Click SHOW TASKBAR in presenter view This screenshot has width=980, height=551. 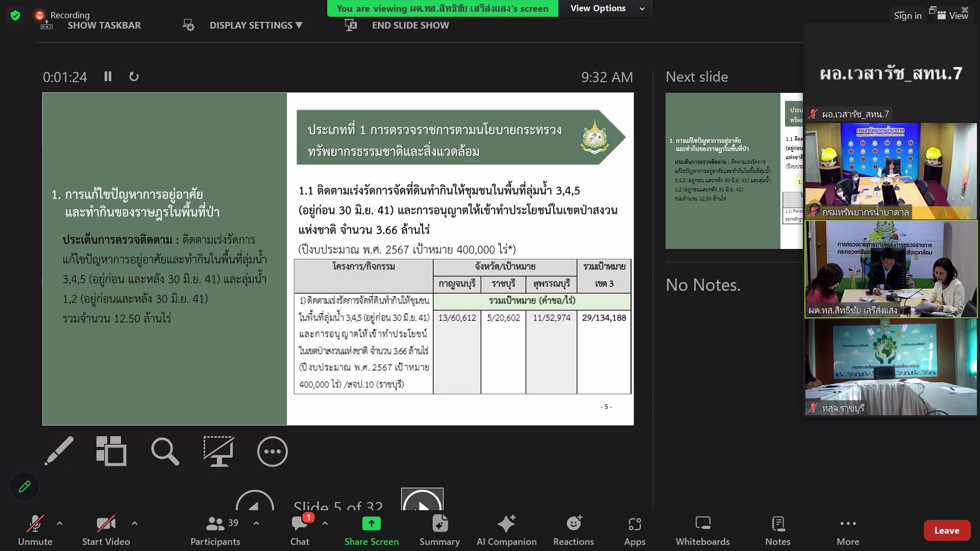(91, 26)
